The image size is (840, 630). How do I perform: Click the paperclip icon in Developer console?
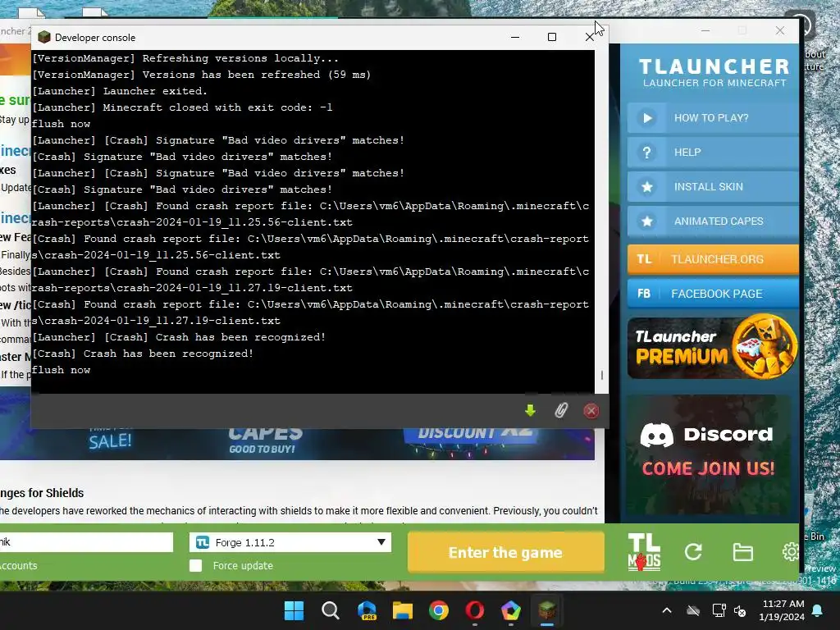[561, 411]
